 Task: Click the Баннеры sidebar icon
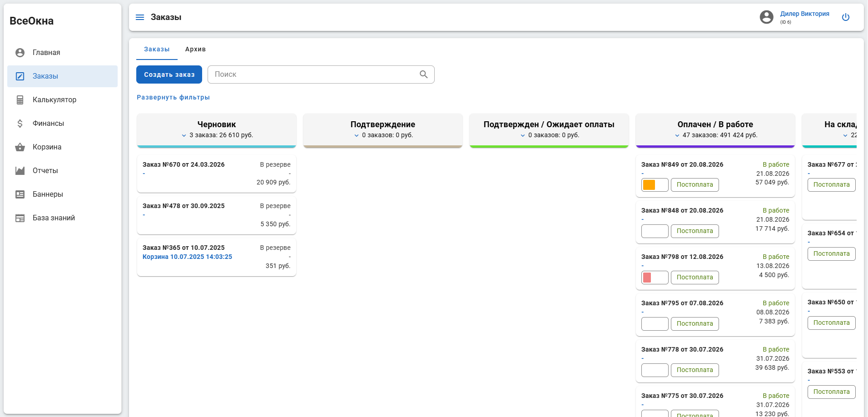[x=20, y=194]
